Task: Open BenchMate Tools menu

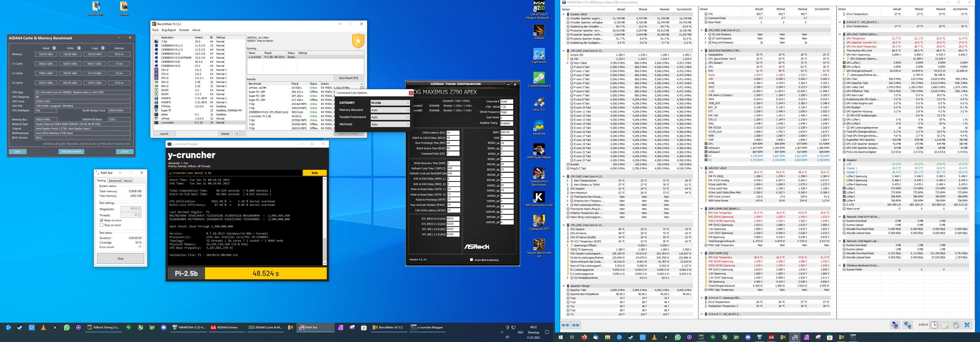Action: coord(155,30)
